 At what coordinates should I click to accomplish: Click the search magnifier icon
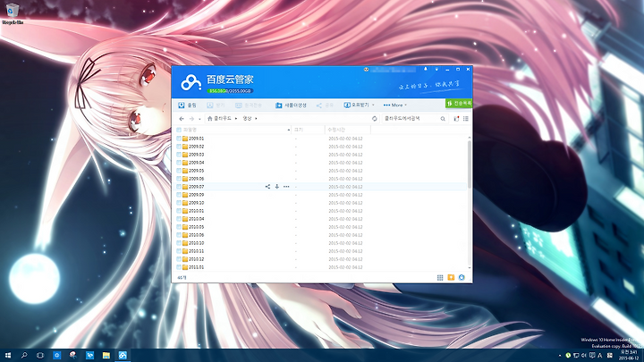pyautogui.click(x=443, y=119)
